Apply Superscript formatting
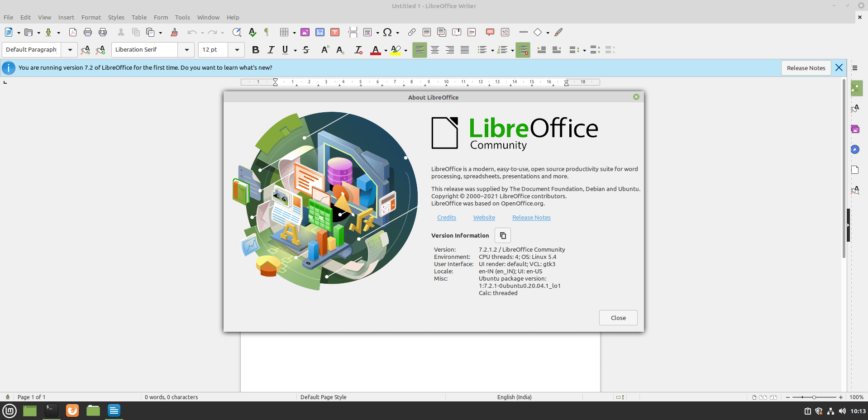Image resolution: width=868 pixels, height=420 pixels. click(325, 50)
